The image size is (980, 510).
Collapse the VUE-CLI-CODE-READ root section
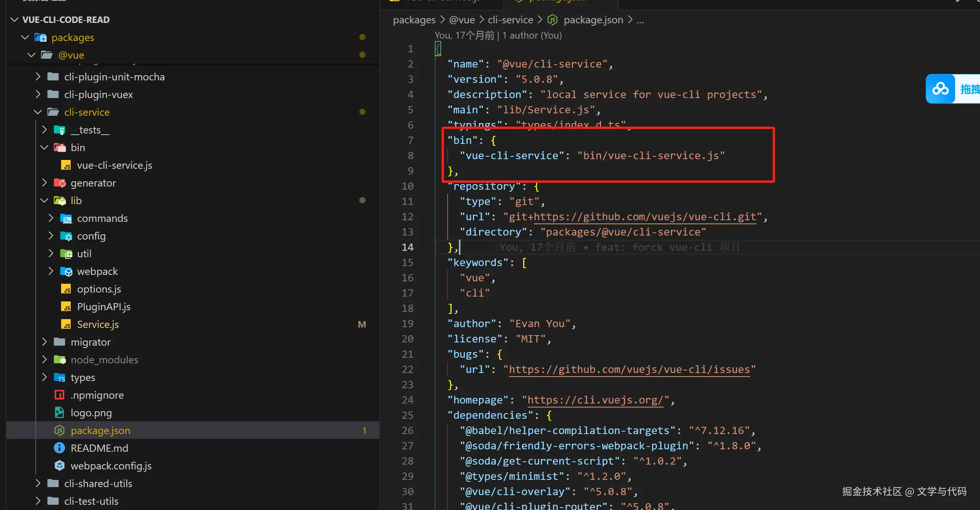pos(15,20)
